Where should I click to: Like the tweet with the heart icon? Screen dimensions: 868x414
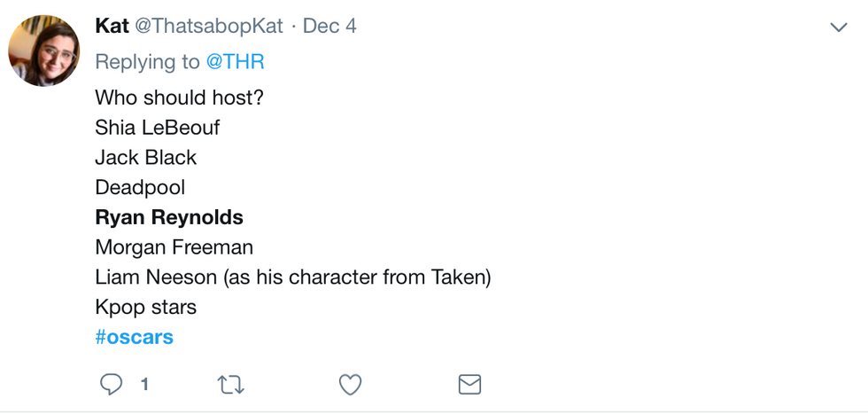(351, 384)
